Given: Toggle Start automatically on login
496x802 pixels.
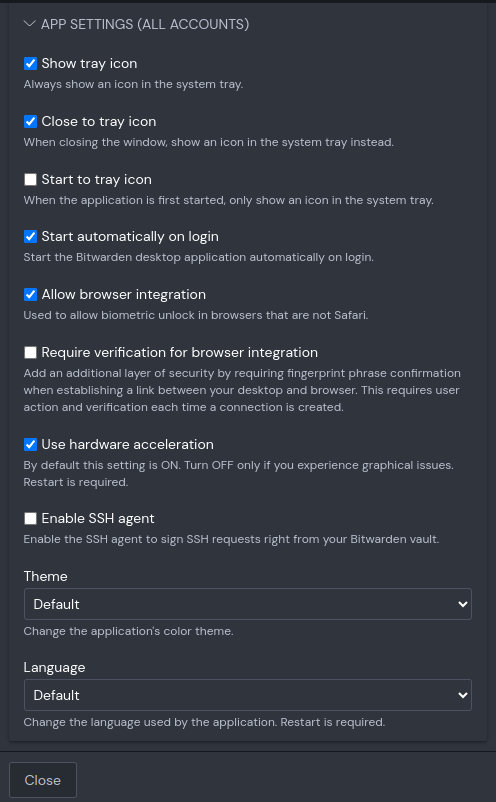Looking at the screenshot, I should (x=31, y=236).
